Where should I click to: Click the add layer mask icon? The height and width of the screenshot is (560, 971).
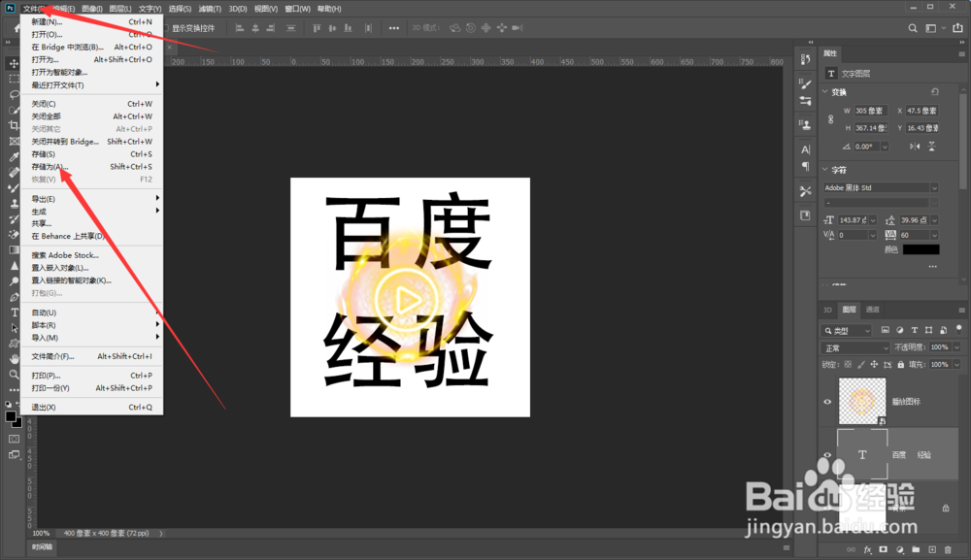[x=884, y=549]
